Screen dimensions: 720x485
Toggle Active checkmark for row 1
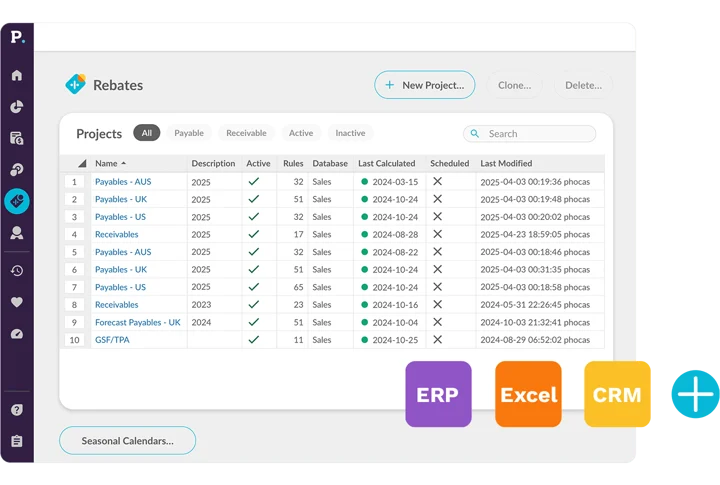(254, 181)
